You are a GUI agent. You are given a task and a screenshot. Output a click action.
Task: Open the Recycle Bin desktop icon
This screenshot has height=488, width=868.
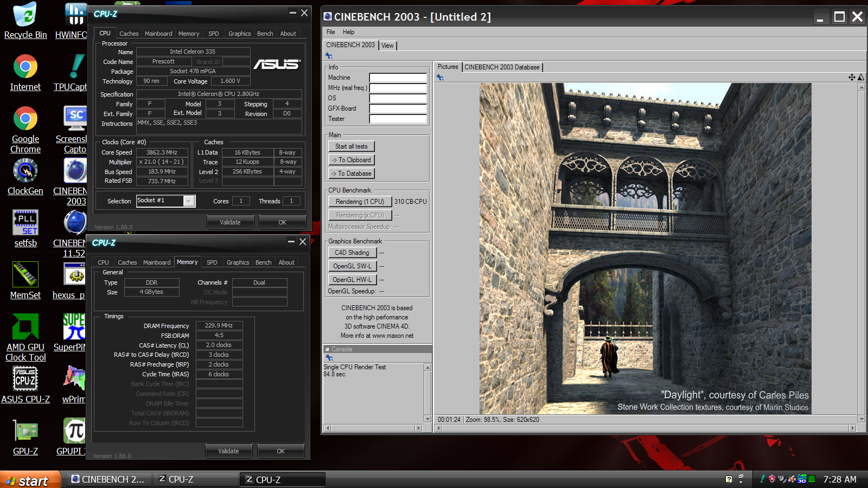tap(25, 21)
